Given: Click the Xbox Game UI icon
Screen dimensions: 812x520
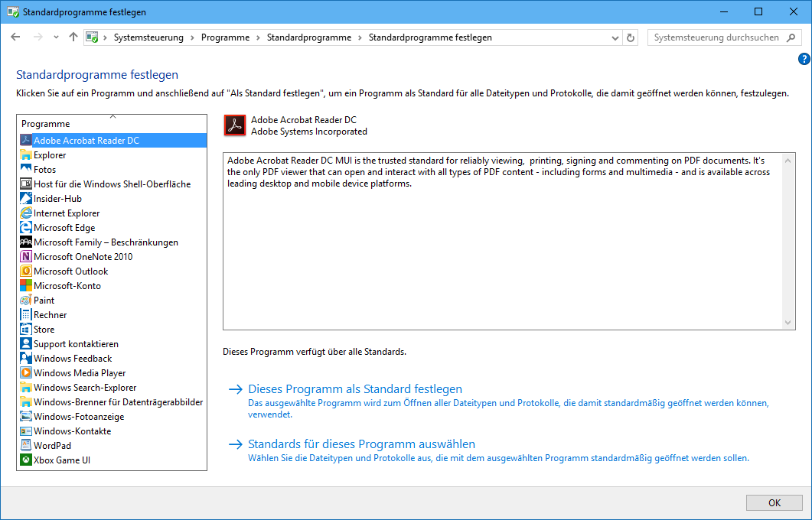Looking at the screenshot, I should coord(26,460).
